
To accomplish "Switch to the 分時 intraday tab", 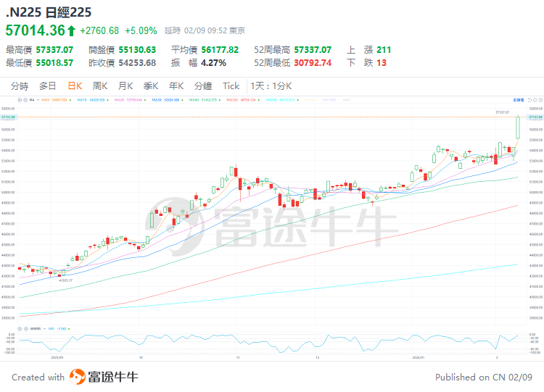I will pyautogui.click(x=20, y=86).
